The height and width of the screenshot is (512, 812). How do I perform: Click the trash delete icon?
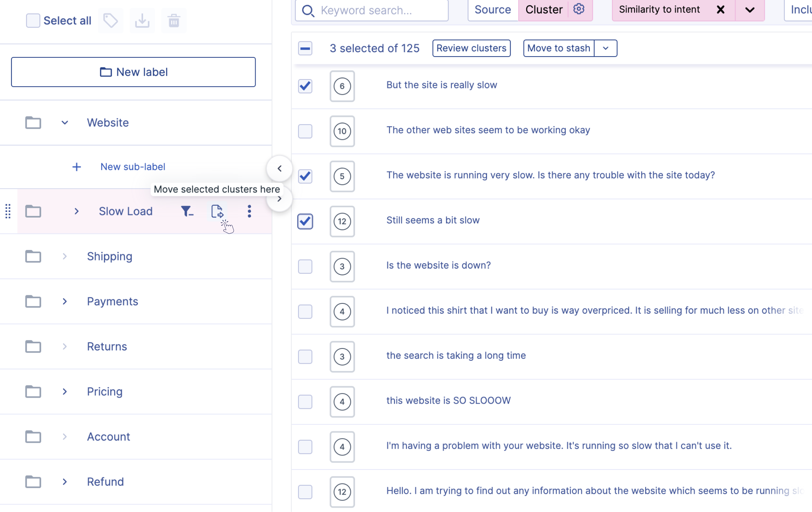click(174, 21)
